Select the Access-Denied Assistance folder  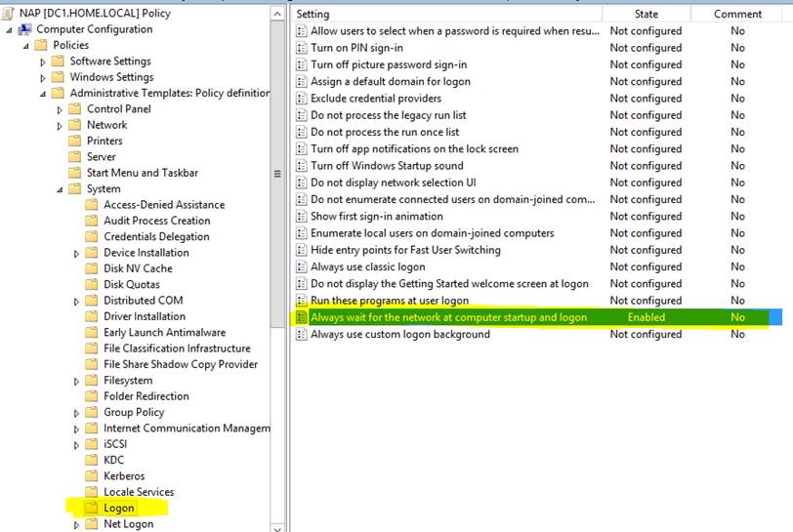coord(164,205)
